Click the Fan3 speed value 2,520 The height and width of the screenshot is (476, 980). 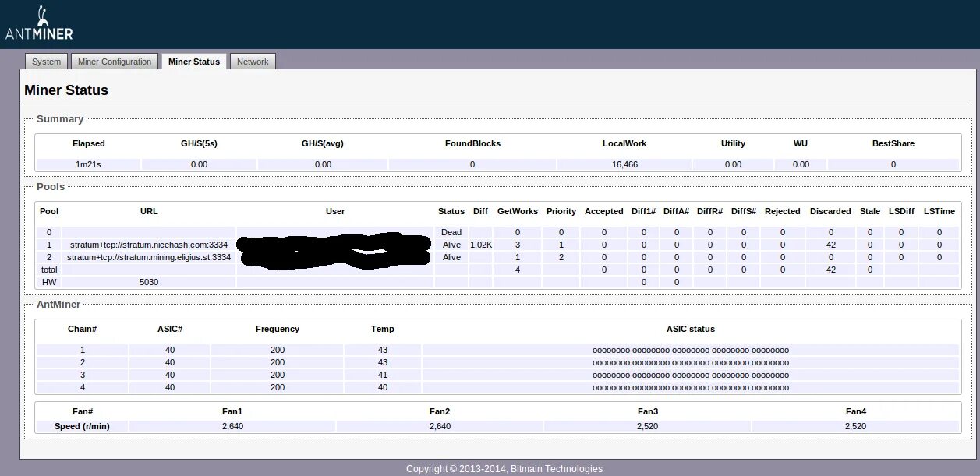tap(648, 426)
